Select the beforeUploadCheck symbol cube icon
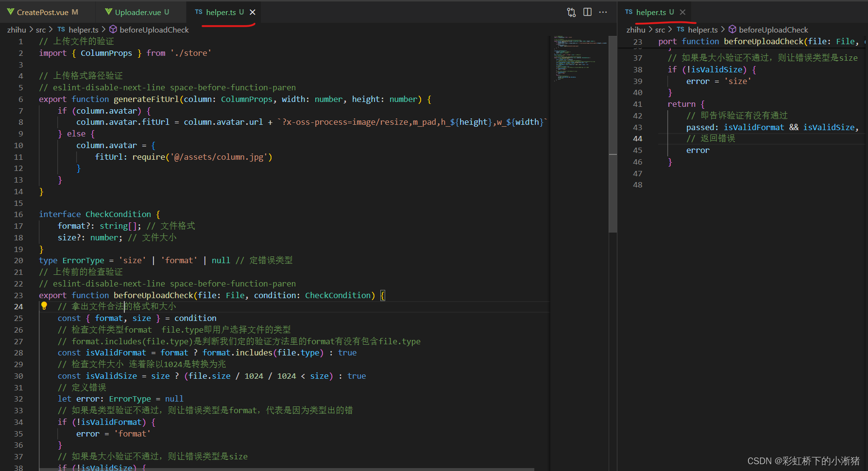This screenshot has height=471, width=868. click(113, 29)
